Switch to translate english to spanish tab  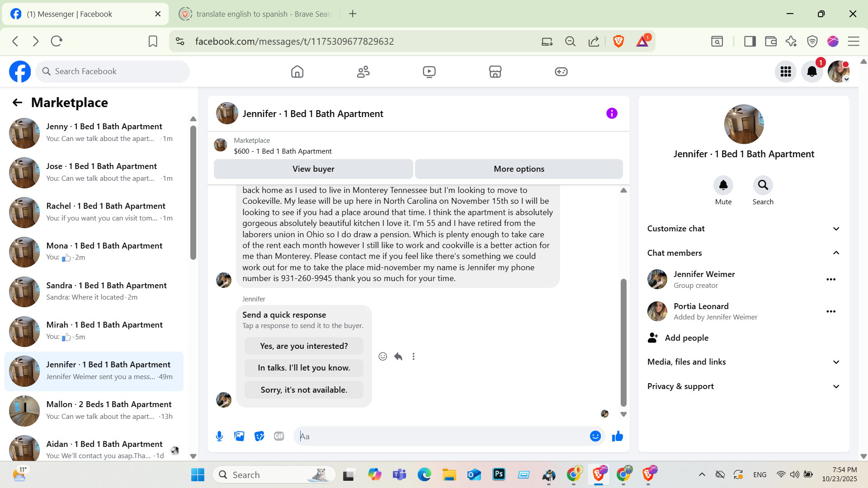click(258, 14)
